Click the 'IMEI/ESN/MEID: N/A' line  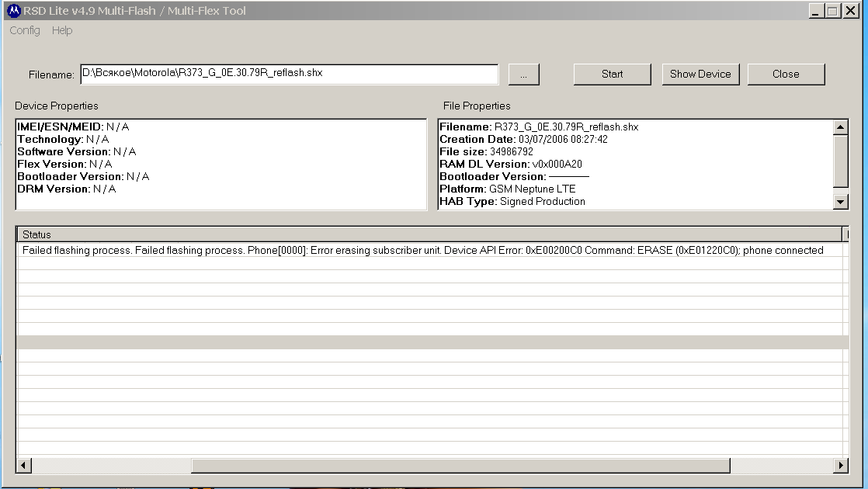point(73,127)
